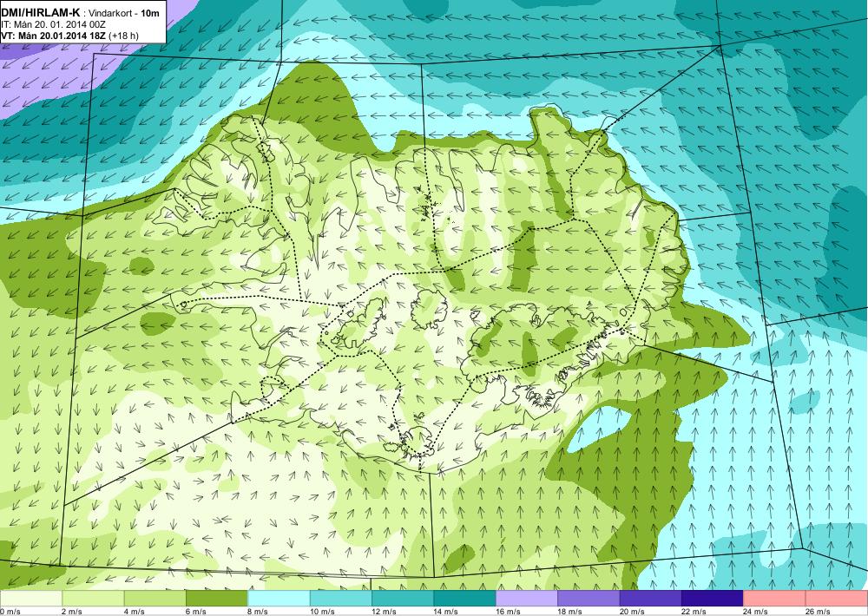Click the pink 24–26 m/s legend swatch
The image size is (868, 616).
coord(775,599)
